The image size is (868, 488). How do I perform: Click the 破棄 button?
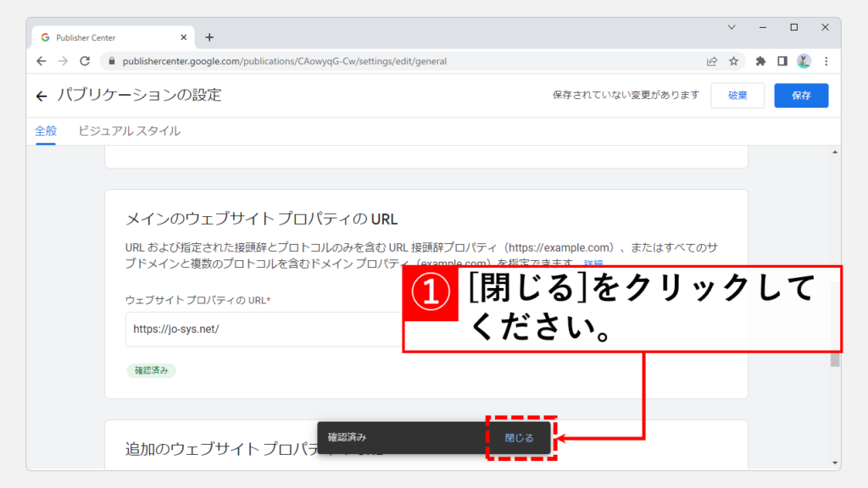(737, 96)
